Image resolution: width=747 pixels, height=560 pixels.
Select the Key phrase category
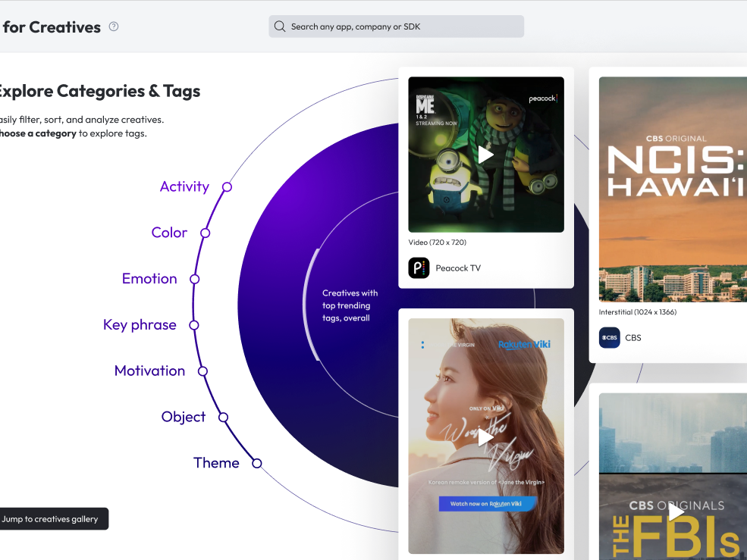click(x=140, y=325)
